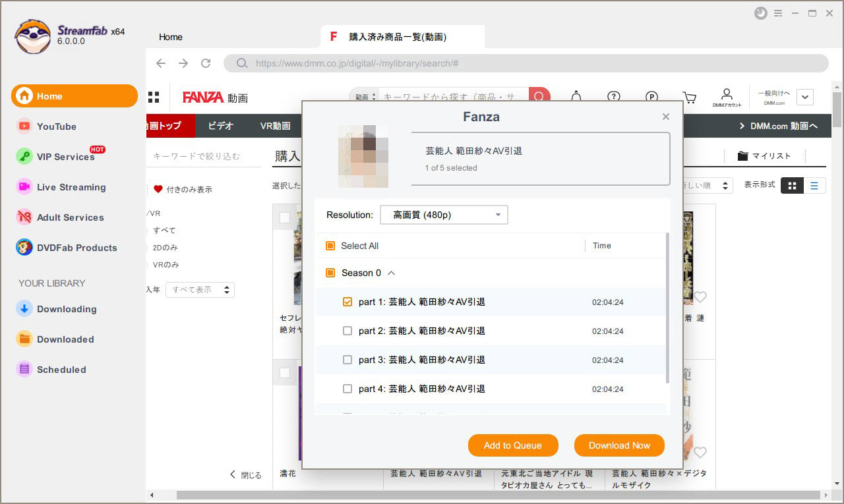Open the FANZA apps grid icon
This screenshot has height=504, width=844.
point(154,98)
